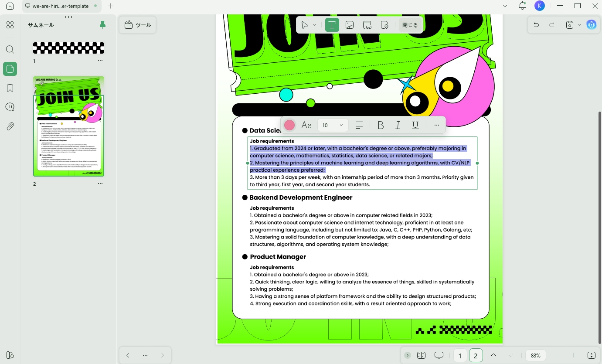Open the UPDF AI assistant
Viewport: 602px width, 364px height.
point(592,25)
